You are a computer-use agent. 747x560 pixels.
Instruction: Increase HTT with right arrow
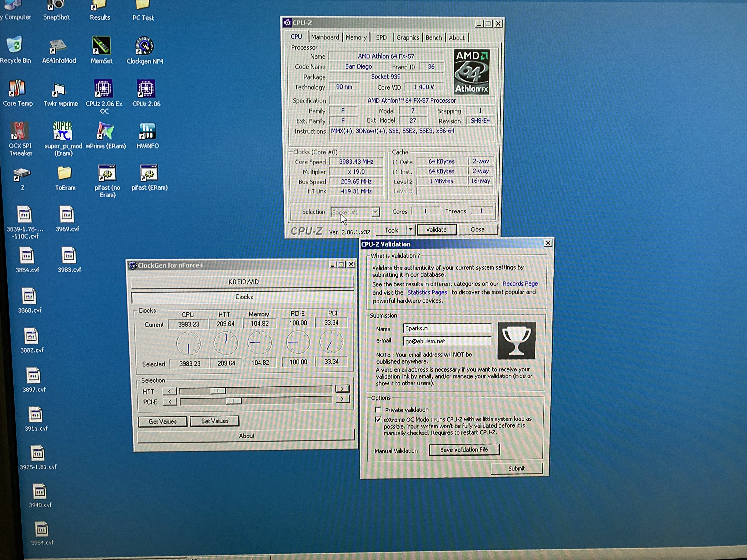342,389
